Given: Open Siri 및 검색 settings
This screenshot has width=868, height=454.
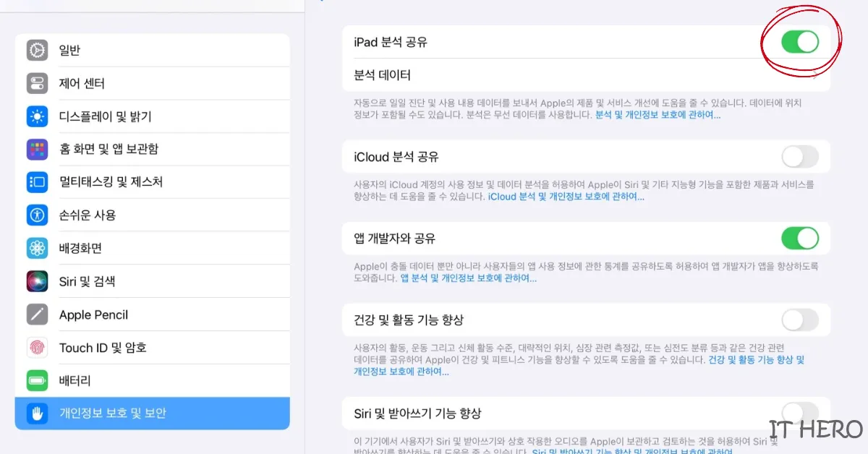Looking at the screenshot, I should coord(152,281).
